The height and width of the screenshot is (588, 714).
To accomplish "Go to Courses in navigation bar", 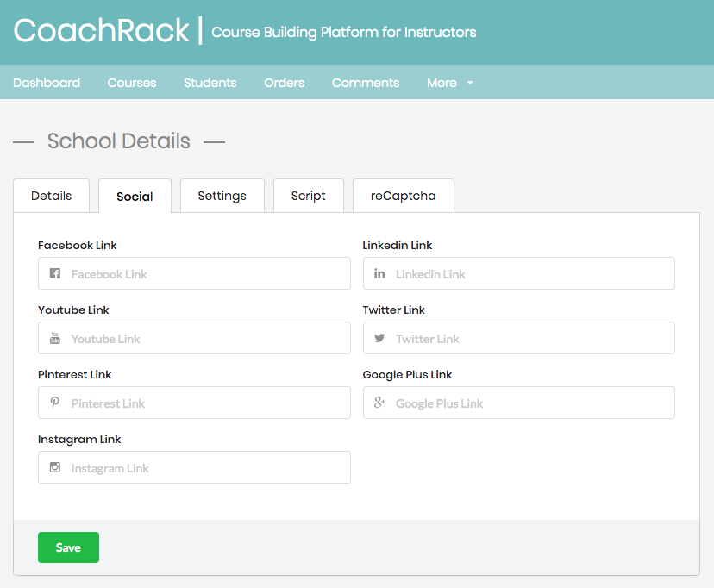I will [x=132, y=83].
